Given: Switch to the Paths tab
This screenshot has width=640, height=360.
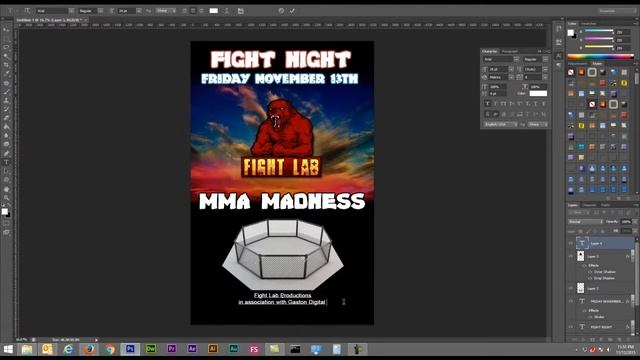Looking at the screenshot, I should coord(606,205).
